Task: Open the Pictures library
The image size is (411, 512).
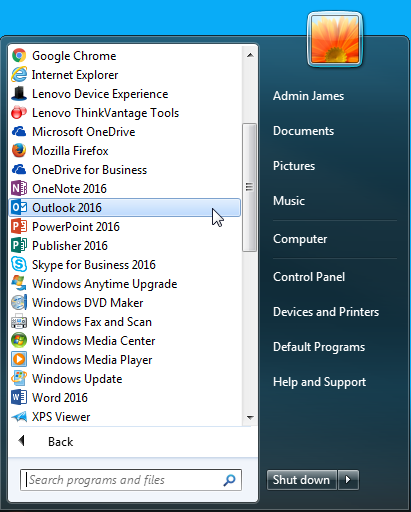Action: coord(294,166)
